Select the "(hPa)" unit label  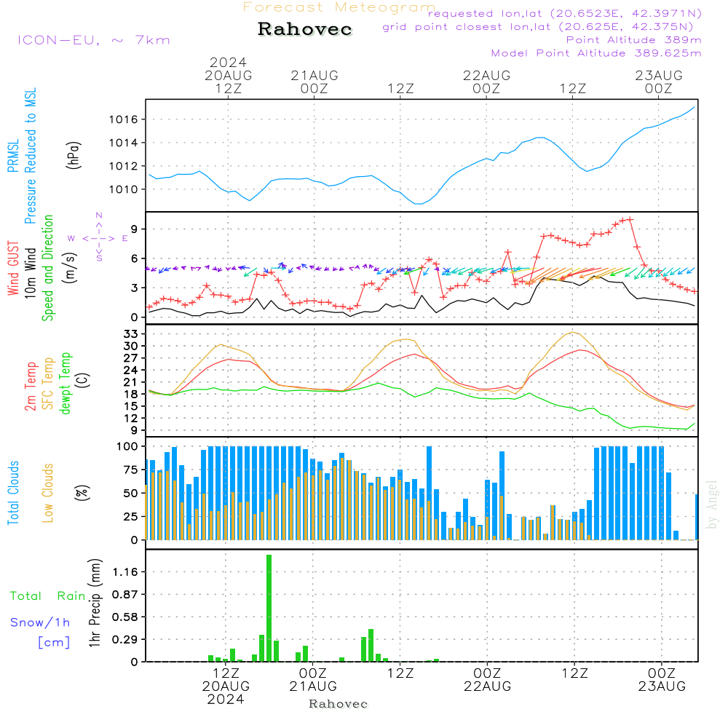[x=74, y=155]
